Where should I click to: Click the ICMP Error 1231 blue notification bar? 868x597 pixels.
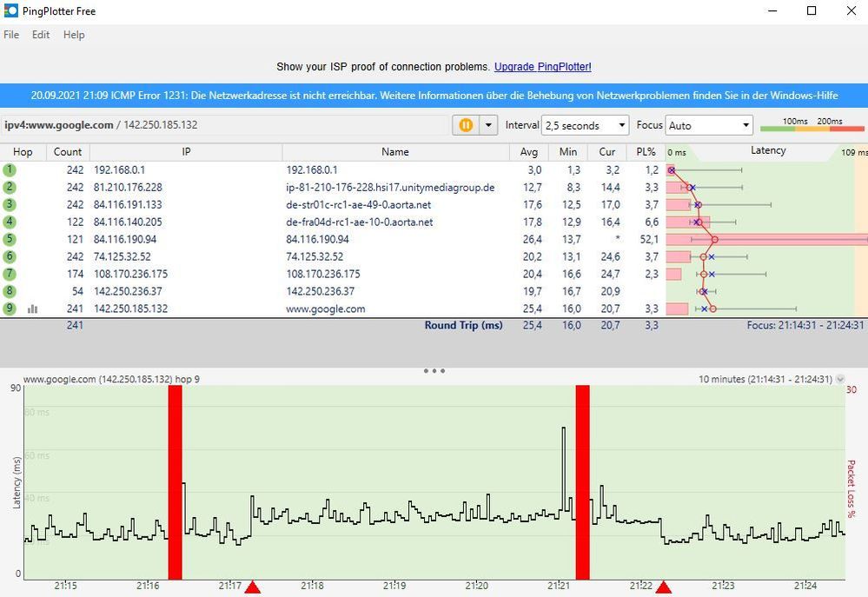tap(434, 96)
